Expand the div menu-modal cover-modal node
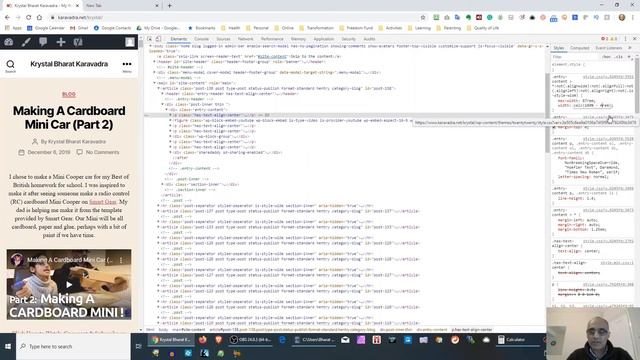The image size is (640, 360). pyautogui.click(x=155, y=72)
